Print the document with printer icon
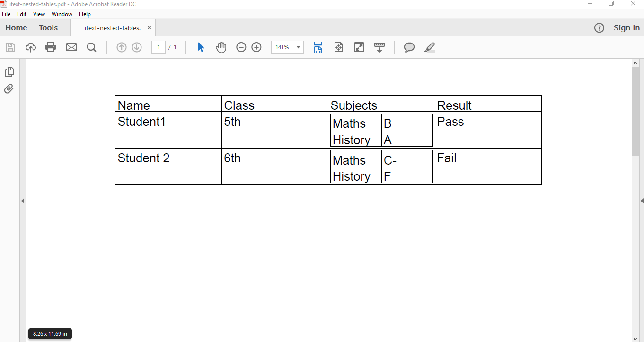Image resolution: width=644 pixels, height=342 pixels. [51, 47]
